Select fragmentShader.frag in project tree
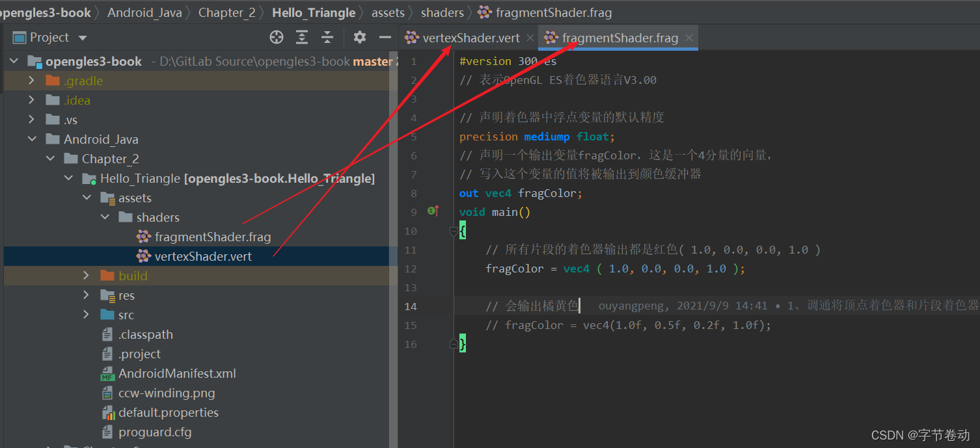The height and width of the screenshot is (448, 980). pos(212,237)
